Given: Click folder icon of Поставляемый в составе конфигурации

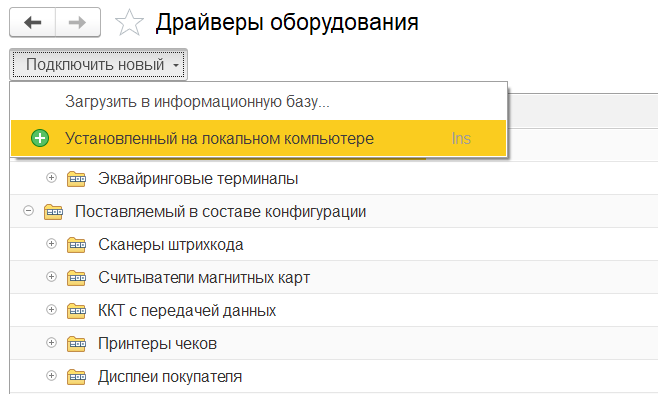Looking at the screenshot, I should [53, 211].
